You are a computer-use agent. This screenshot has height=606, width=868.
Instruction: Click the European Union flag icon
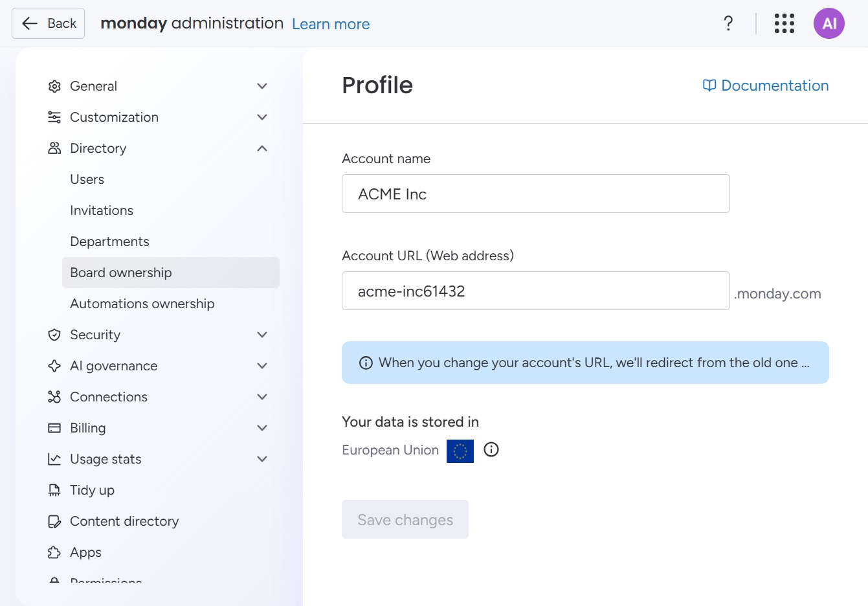click(x=460, y=451)
